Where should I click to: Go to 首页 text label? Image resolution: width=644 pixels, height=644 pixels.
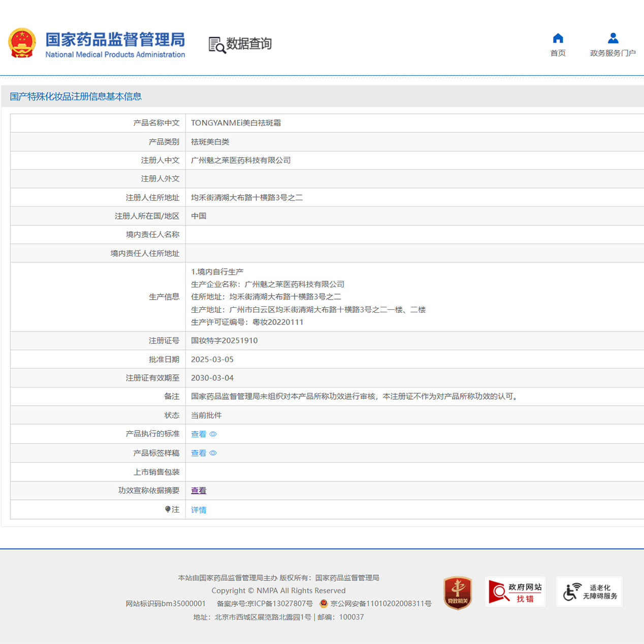558,53
